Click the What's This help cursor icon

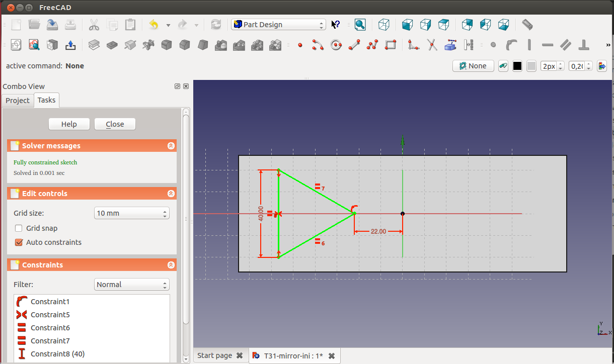coord(336,24)
